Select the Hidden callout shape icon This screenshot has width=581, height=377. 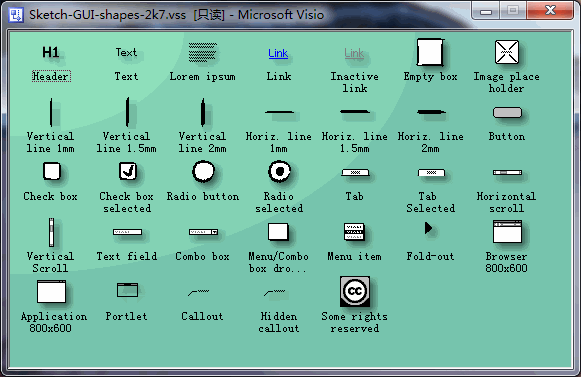coord(275,292)
